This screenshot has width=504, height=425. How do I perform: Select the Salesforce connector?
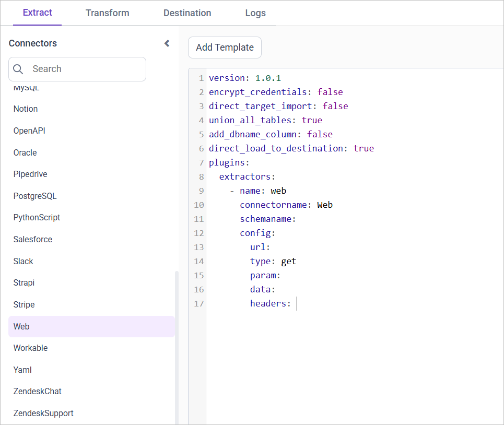coord(32,239)
